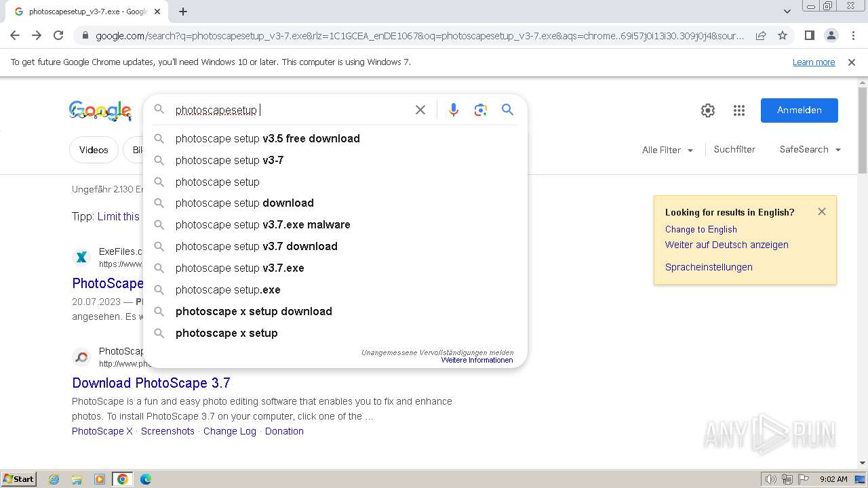Choose suggestion 'photoscape setup.exe'

pyautogui.click(x=335, y=289)
